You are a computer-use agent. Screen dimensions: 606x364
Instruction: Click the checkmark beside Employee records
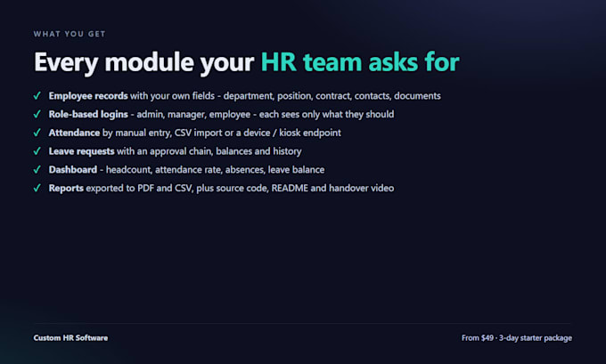coord(37,96)
